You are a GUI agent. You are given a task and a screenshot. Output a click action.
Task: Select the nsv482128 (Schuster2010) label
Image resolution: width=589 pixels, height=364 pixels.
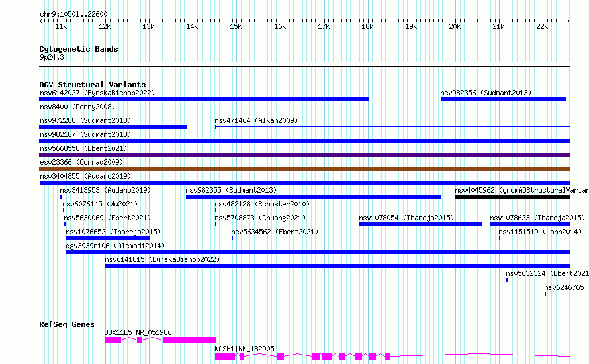tap(262, 204)
